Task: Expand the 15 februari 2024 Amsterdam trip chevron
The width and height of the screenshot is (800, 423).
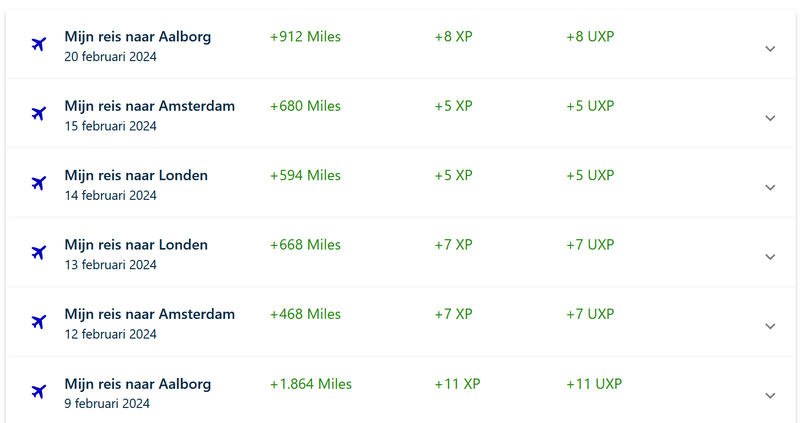Action: point(770,118)
